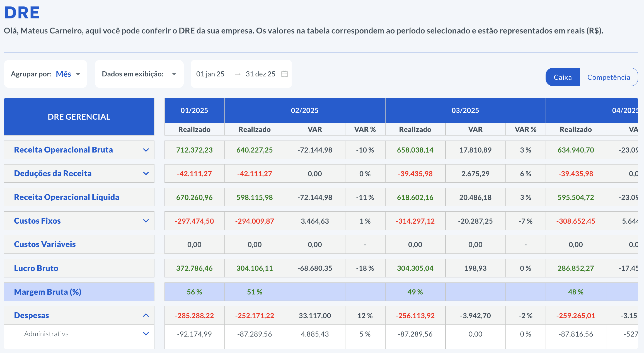Image resolution: width=644 pixels, height=353 pixels.
Task: Click the 02/2025 month column header
Action: pyautogui.click(x=305, y=110)
